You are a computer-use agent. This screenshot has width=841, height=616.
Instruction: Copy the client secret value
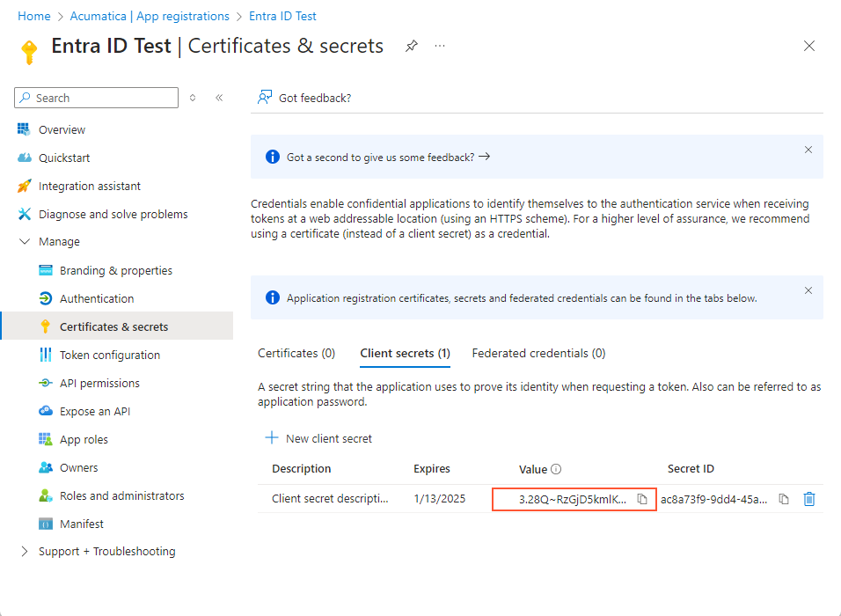point(642,499)
